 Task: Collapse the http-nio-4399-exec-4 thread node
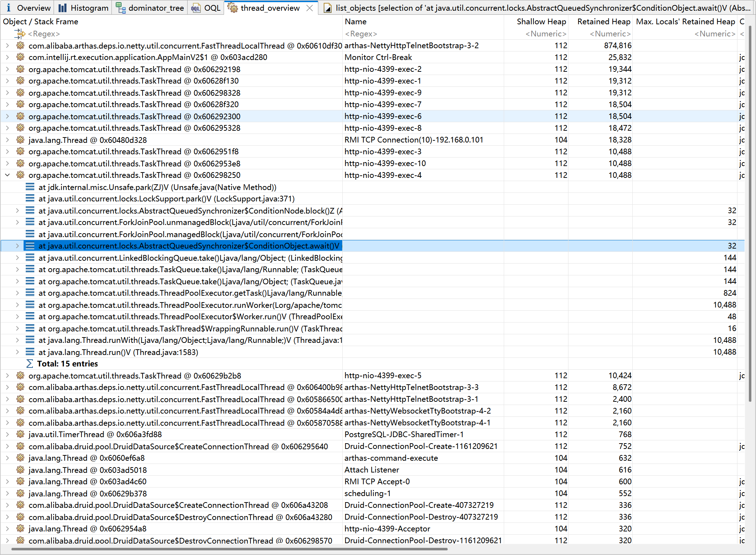(x=8, y=175)
